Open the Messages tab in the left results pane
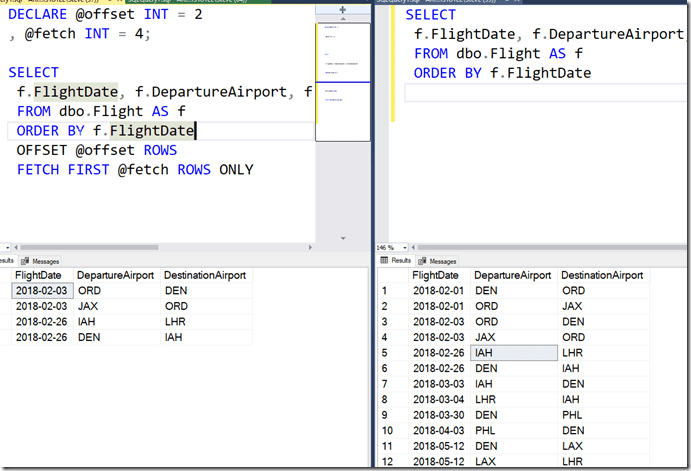The width and height of the screenshot is (691, 471). coord(40,261)
